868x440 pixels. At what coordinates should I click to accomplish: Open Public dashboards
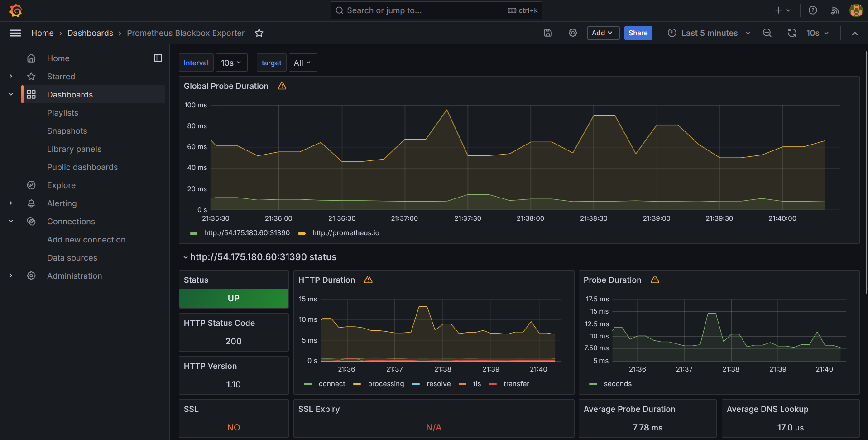tap(82, 167)
